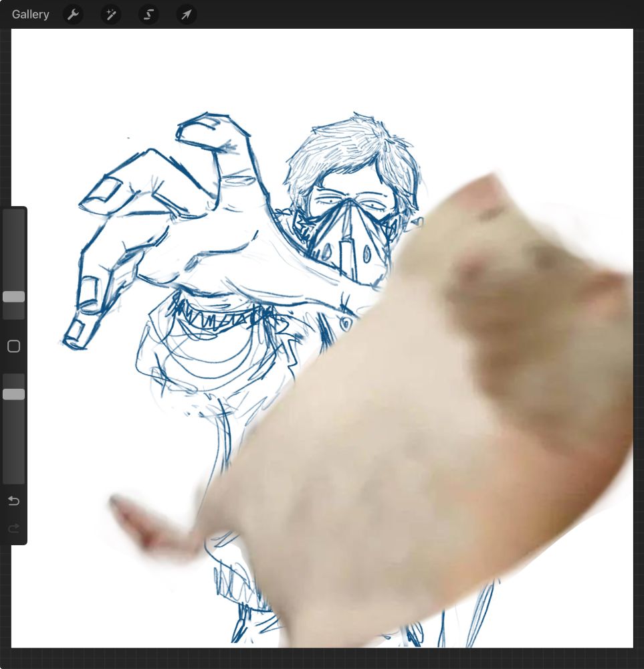Open the Adjustments magic wand menu
Image resolution: width=644 pixels, height=669 pixels.
111,15
